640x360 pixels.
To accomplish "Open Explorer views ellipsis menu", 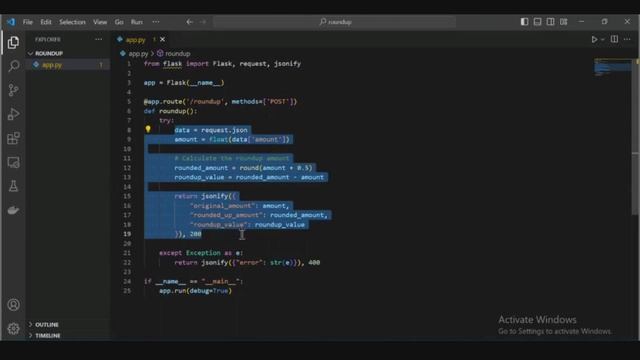I will [x=98, y=39].
